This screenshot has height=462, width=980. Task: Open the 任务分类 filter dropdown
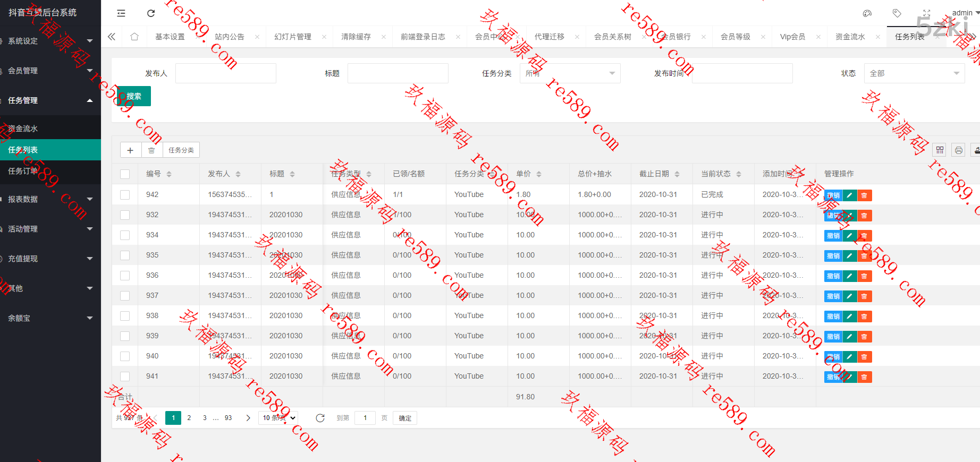pyautogui.click(x=570, y=73)
